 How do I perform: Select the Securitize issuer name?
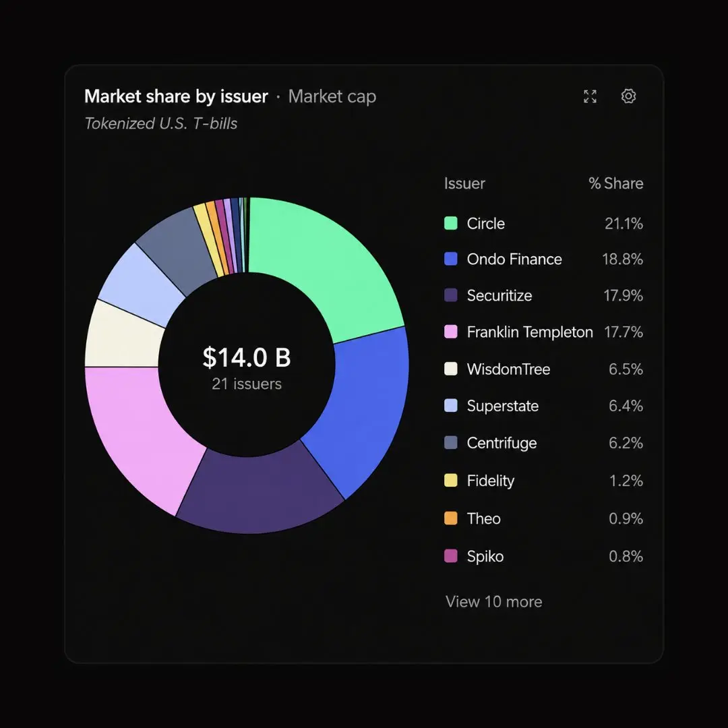[499, 295]
